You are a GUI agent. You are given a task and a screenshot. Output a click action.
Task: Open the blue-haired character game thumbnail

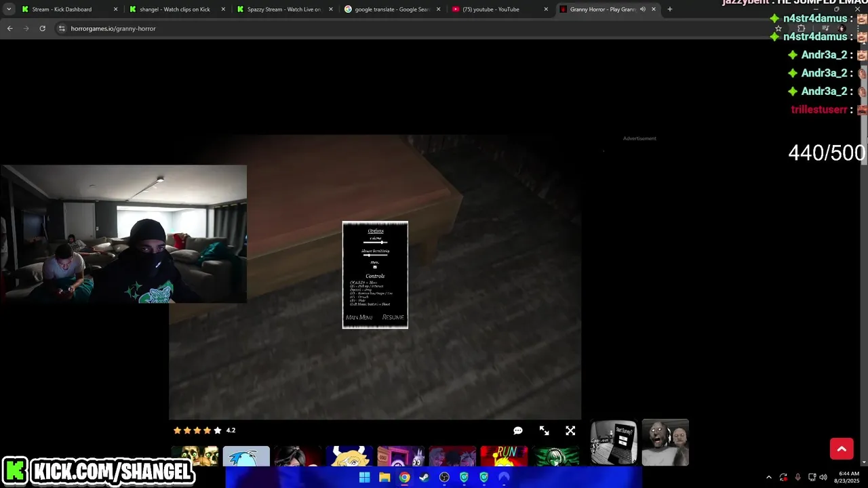246,456
